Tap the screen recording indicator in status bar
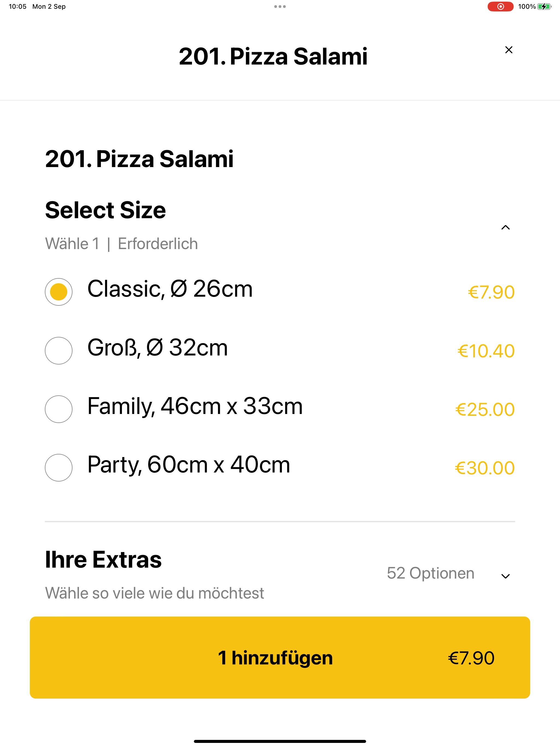The image size is (560, 747). (x=501, y=6)
